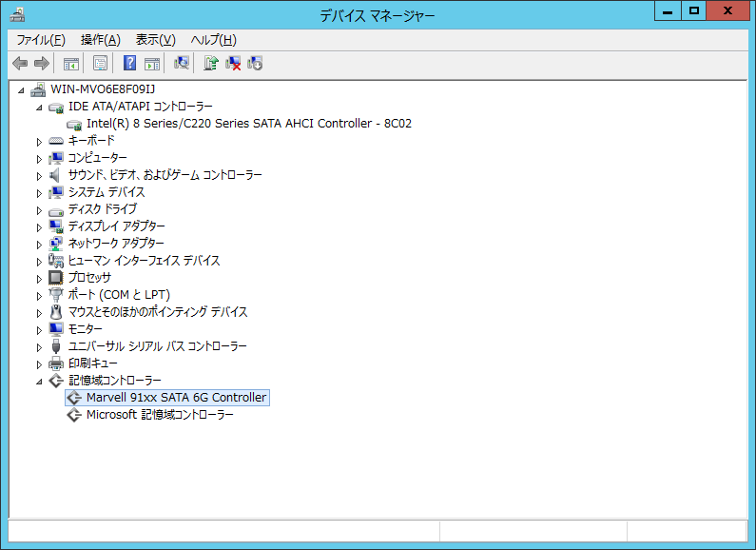Select the ポート (COM と LPT) label
This screenshot has width=756, height=550.
(x=119, y=295)
